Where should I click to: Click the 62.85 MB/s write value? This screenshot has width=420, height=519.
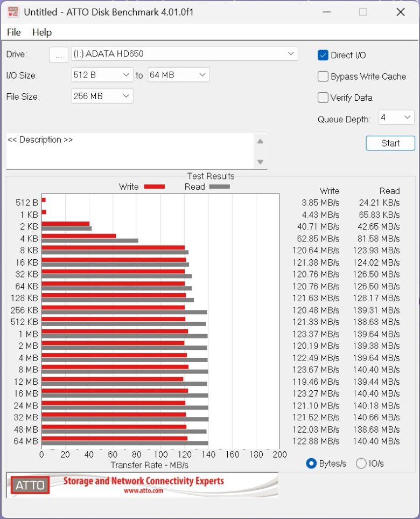pyautogui.click(x=318, y=239)
